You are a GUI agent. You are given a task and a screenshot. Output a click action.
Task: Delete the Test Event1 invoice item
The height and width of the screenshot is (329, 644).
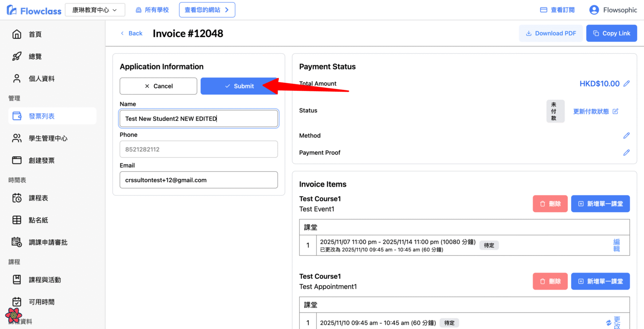pos(550,204)
